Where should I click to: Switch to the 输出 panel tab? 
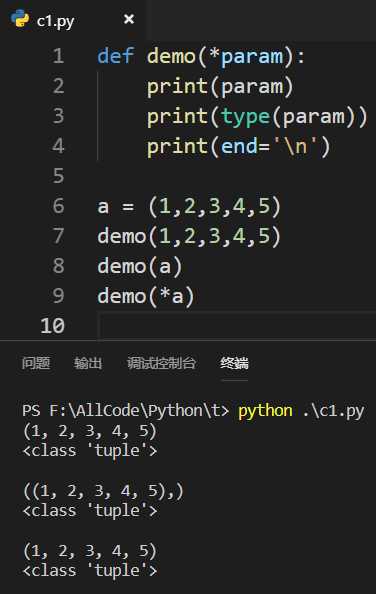88,363
